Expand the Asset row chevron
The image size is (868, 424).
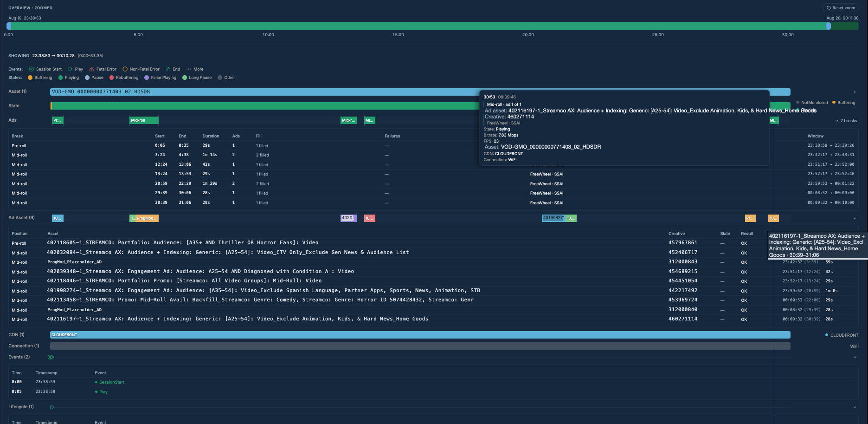(855, 92)
